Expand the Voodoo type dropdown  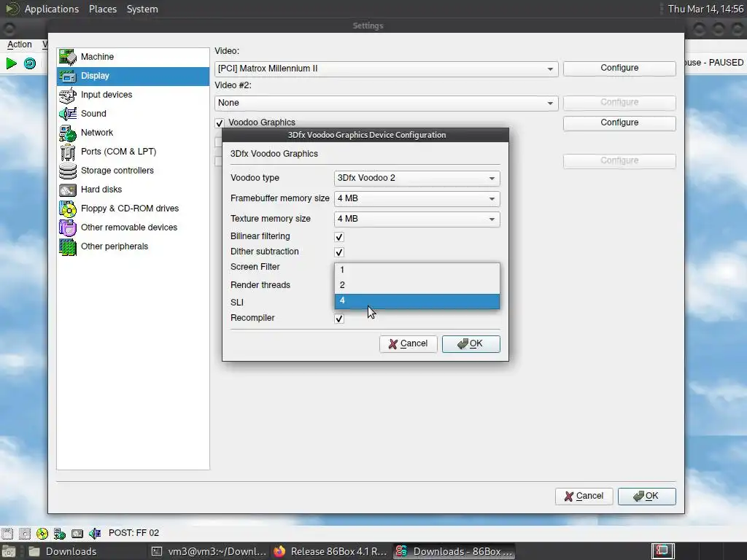tap(417, 178)
